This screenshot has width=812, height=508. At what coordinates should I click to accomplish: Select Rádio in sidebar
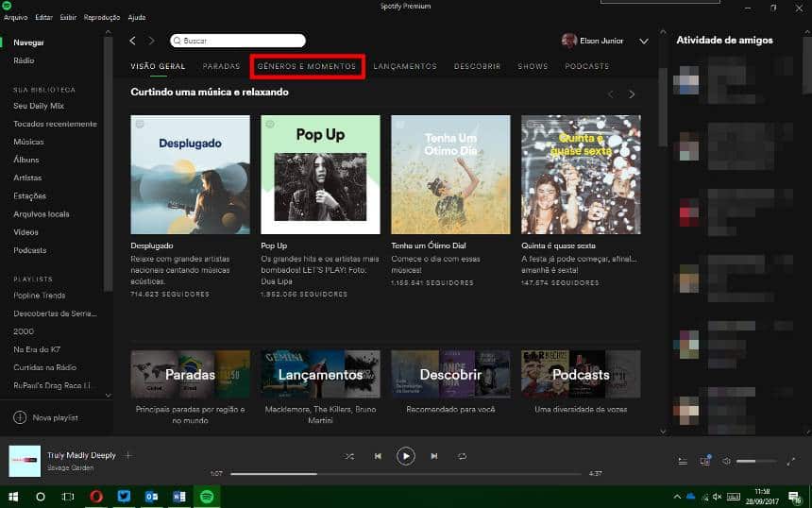(x=24, y=60)
